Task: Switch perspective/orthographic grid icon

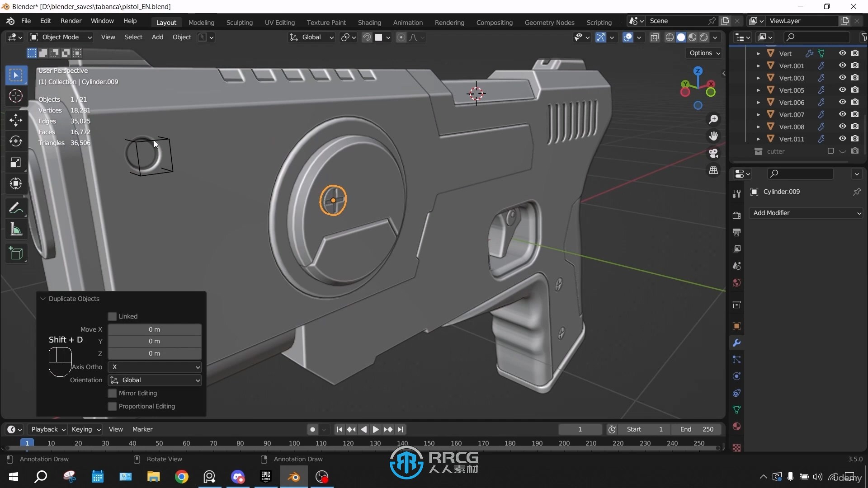Action: pyautogui.click(x=713, y=170)
